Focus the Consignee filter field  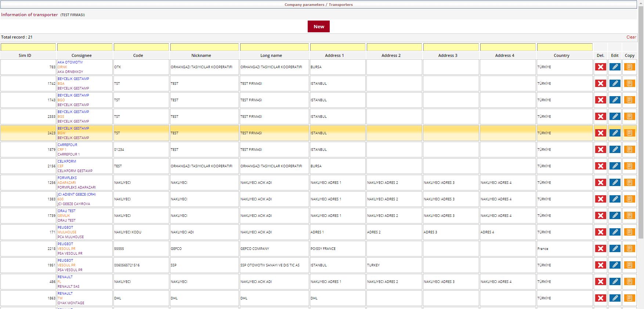[85, 47]
